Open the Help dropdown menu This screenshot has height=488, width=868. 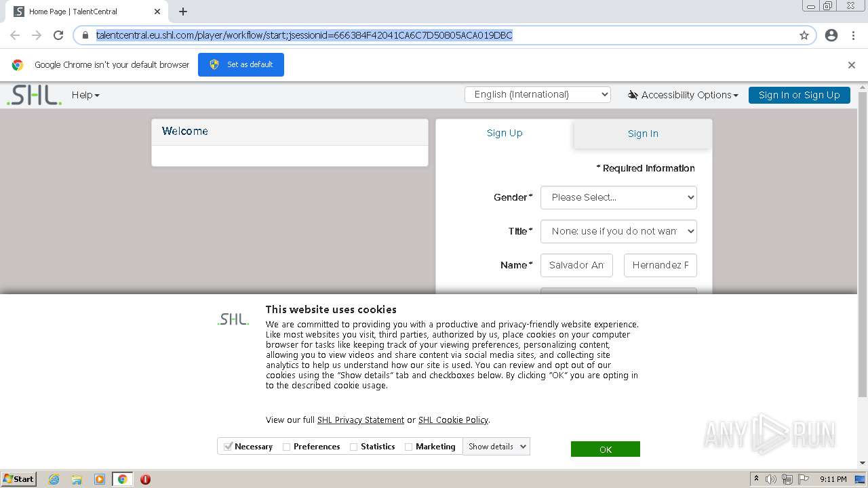tap(85, 95)
